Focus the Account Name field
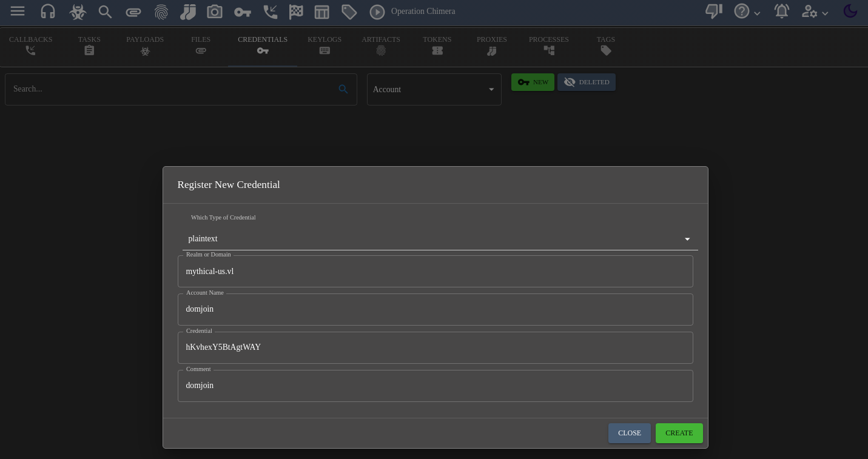 click(436, 309)
